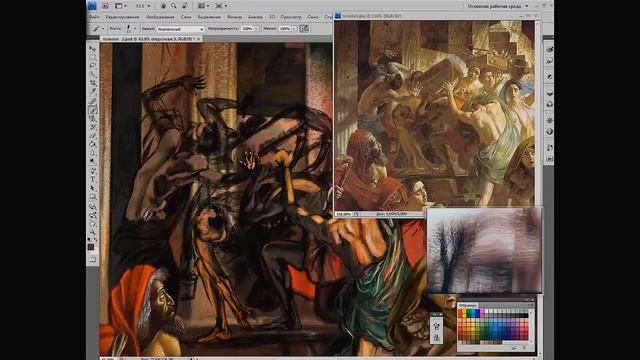Select the Pen tool
The width and height of the screenshot is (640, 360).
(93, 171)
